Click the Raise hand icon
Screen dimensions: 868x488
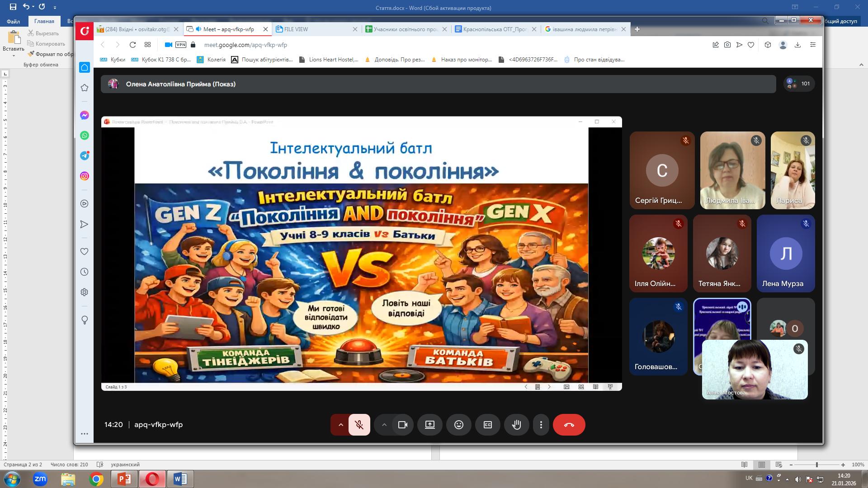[x=516, y=425]
